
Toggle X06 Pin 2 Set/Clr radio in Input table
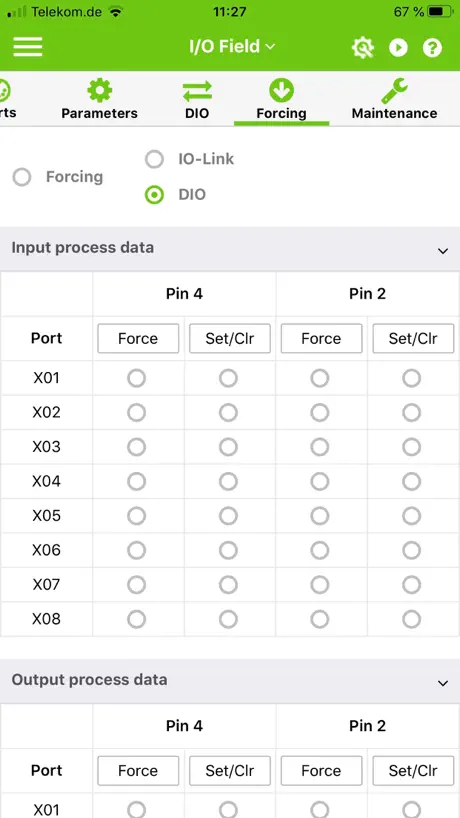tap(411, 550)
